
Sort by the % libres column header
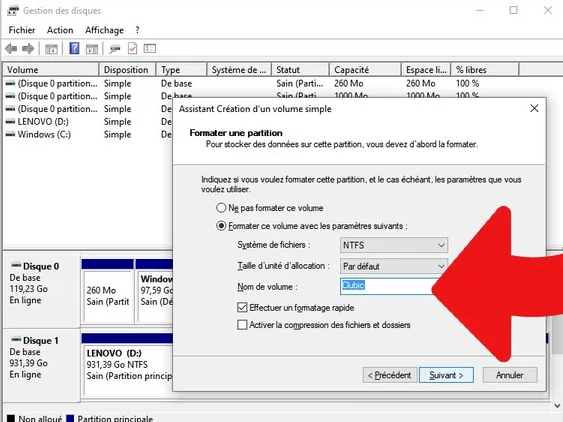(x=485, y=69)
